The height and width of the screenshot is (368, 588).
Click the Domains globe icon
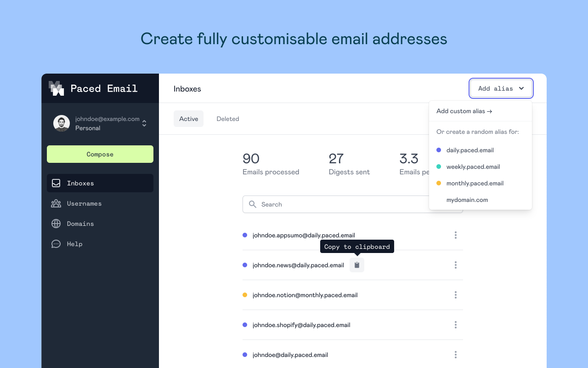click(x=56, y=224)
